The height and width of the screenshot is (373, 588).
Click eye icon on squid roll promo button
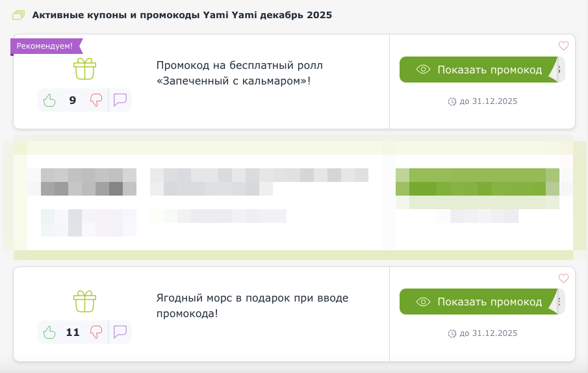423,70
